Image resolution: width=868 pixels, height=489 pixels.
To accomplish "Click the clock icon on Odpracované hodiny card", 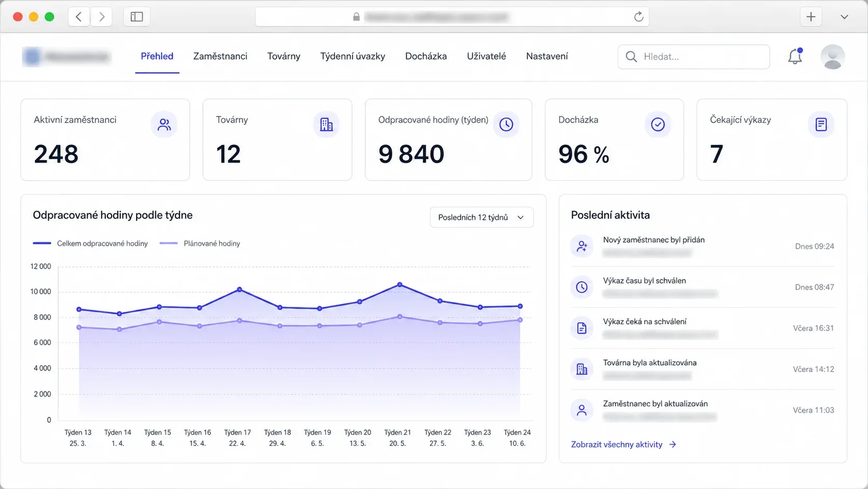I will coord(506,125).
